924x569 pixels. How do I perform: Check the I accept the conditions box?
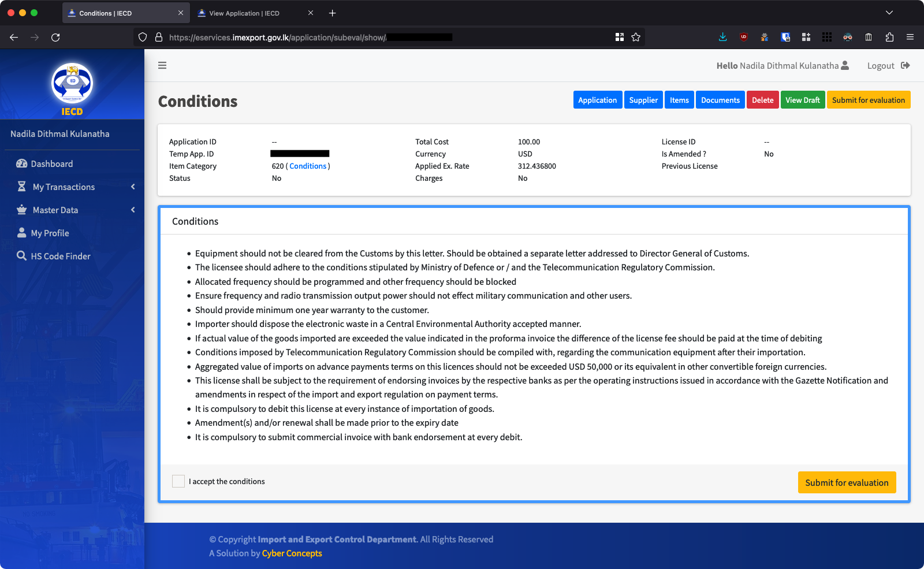click(x=178, y=481)
